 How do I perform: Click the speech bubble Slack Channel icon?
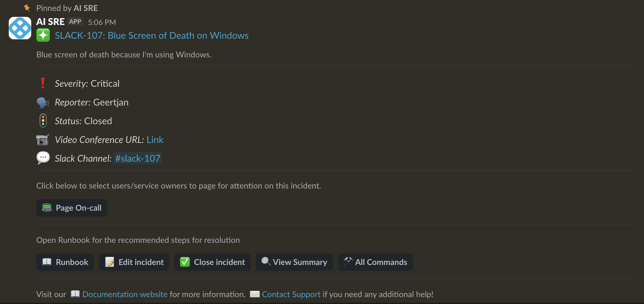click(43, 158)
